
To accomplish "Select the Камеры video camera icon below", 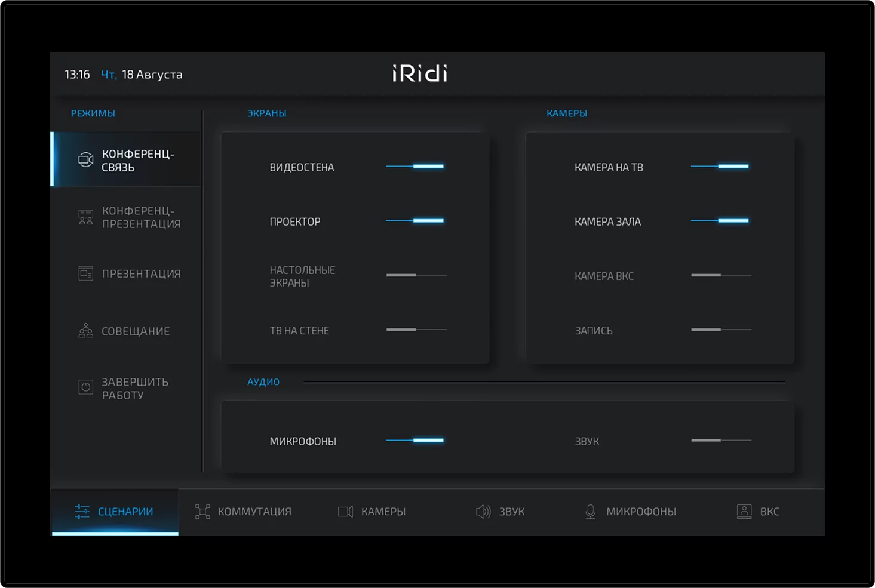I will tap(345, 512).
